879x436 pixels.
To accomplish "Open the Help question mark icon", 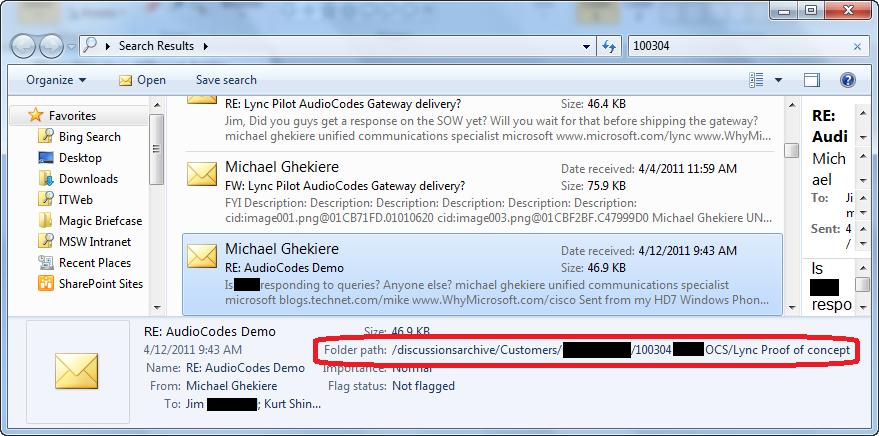I will (847, 80).
